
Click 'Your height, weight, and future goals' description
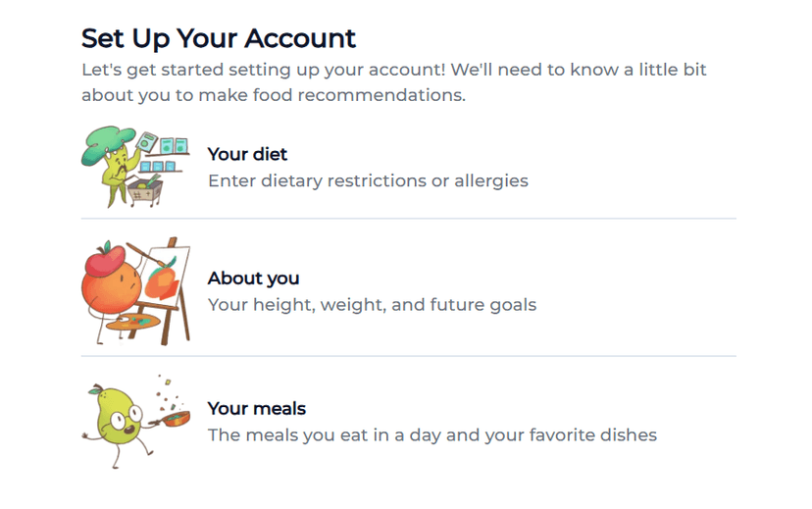point(372,305)
